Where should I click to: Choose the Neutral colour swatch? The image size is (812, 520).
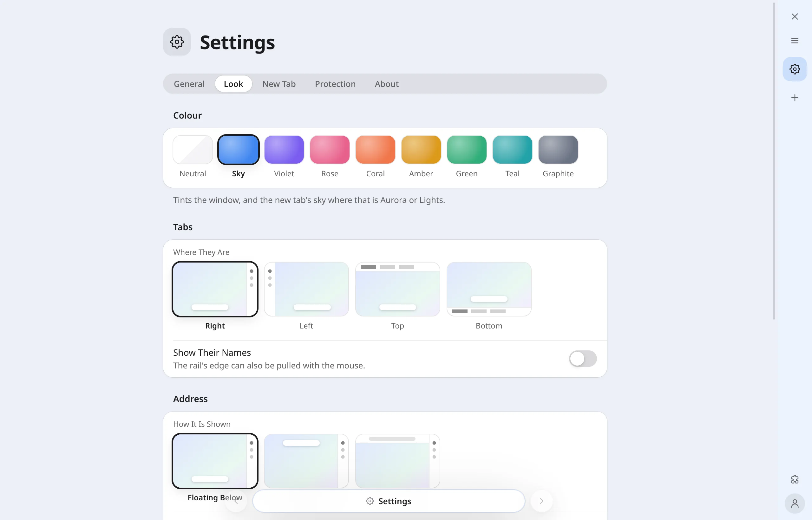pos(193,150)
